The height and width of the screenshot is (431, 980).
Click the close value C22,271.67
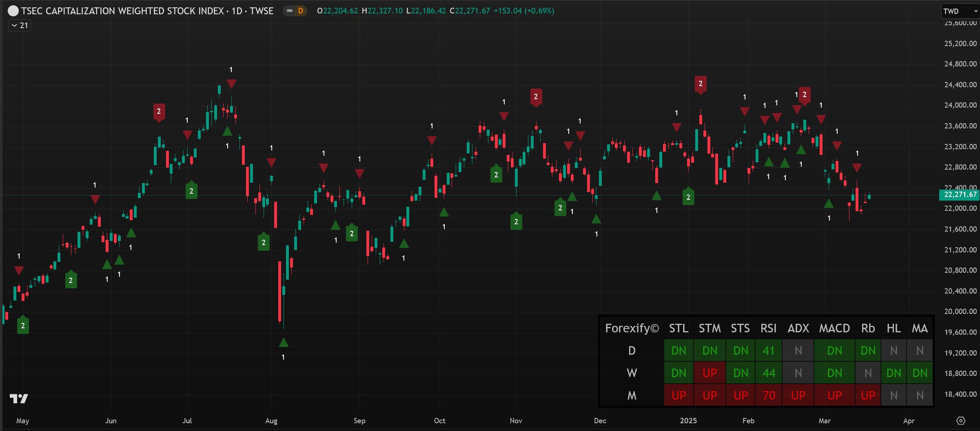tap(470, 11)
